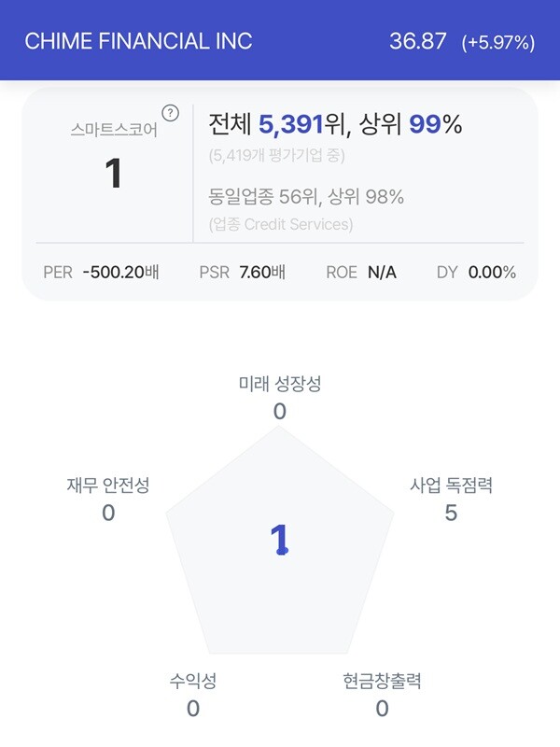Tap the 5,419 evaluated companies note

(276, 155)
